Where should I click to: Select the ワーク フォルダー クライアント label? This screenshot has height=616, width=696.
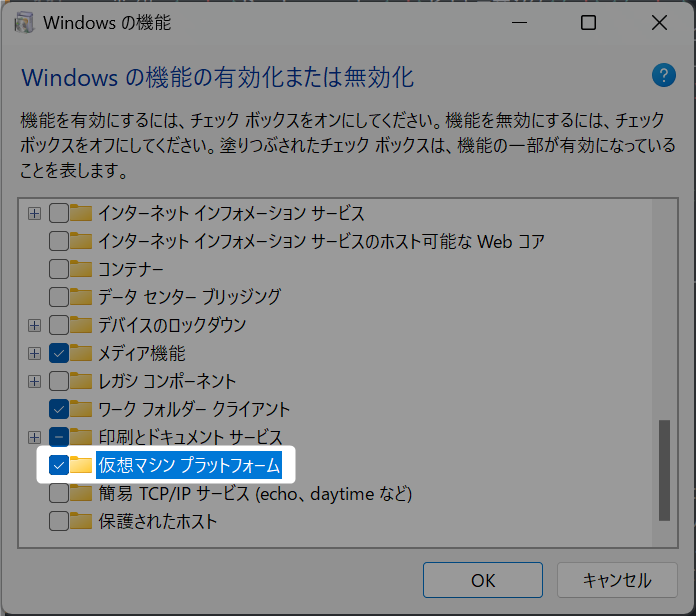[194, 409]
